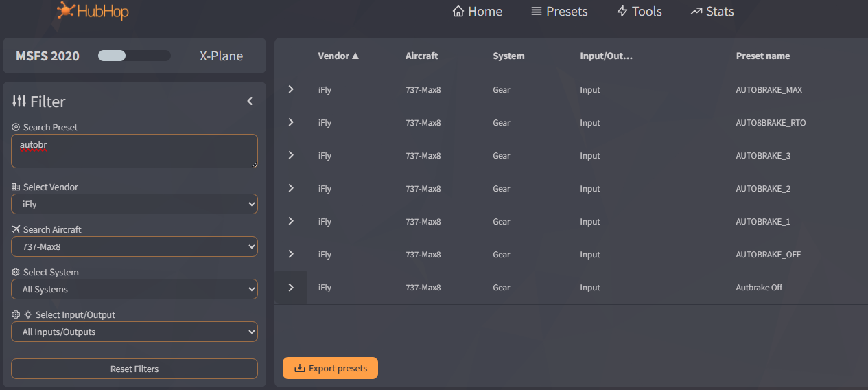The width and height of the screenshot is (868, 390).
Task: Click into the Search Preset text field
Action: pyautogui.click(x=134, y=151)
